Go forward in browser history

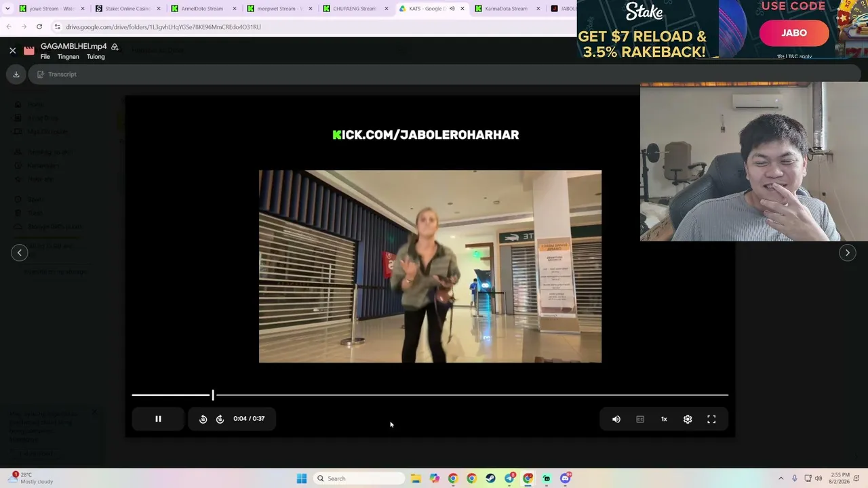click(x=24, y=27)
